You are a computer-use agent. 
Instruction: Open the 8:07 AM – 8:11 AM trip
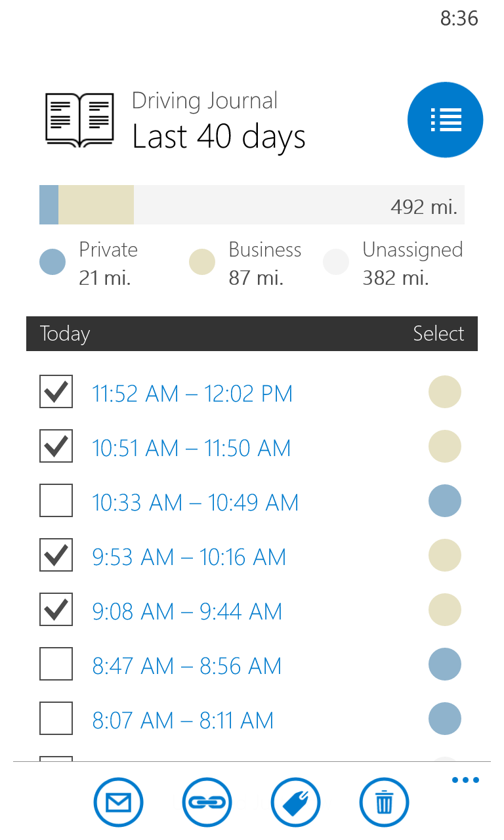[x=182, y=721]
